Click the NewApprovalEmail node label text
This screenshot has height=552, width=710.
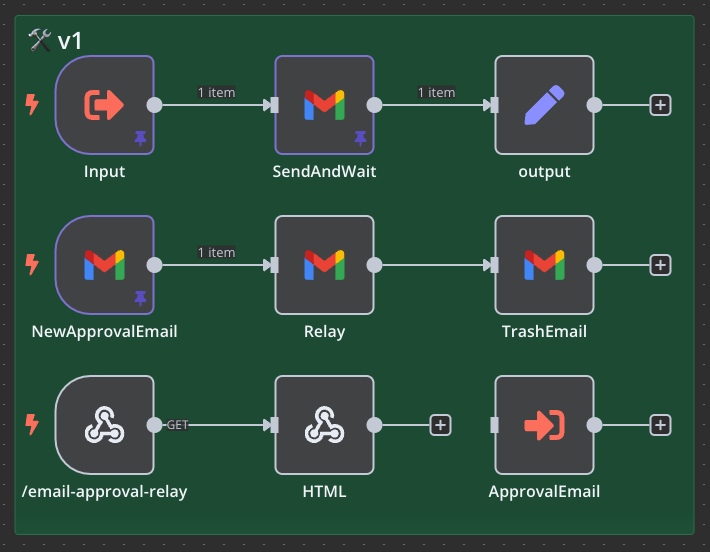click(x=105, y=332)
